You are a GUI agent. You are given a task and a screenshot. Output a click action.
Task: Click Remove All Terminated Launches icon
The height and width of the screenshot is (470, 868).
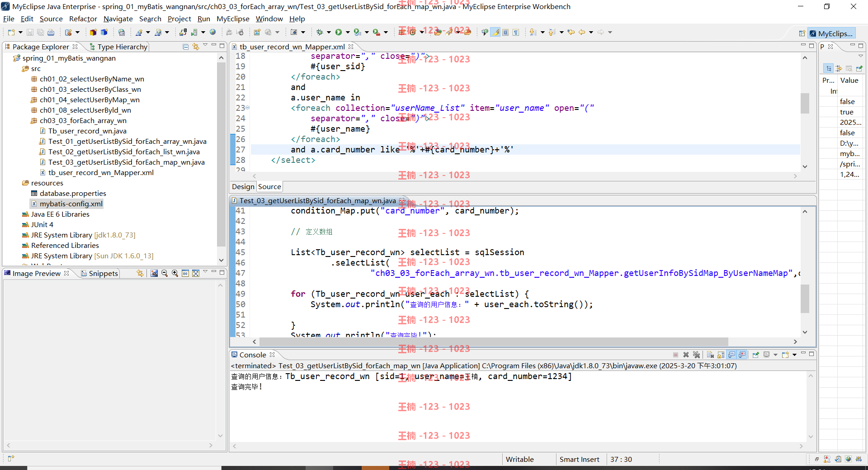click(x=696, y=355)
